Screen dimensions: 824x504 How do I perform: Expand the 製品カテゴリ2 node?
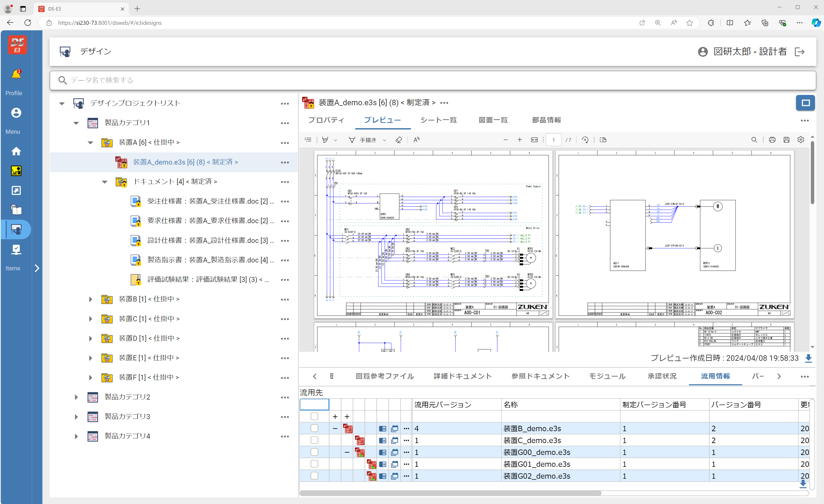76,397
